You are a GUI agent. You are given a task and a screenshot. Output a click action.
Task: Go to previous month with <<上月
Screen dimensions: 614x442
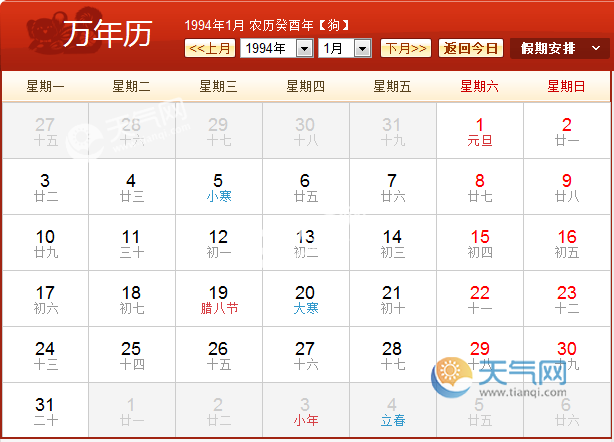tap(211, 48)
